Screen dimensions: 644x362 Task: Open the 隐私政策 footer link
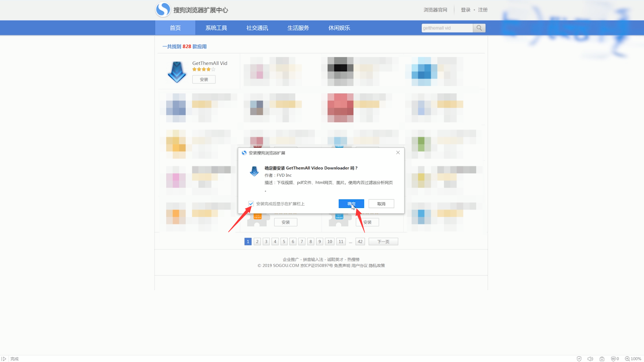point(377,266)
